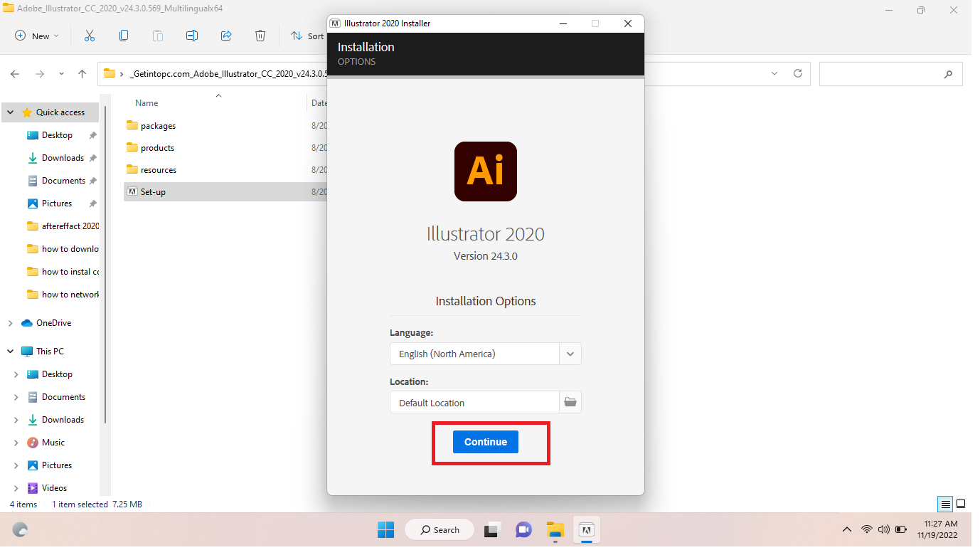Viewport: 980px width, 555px height.
Task: Switch to details view icon
Action: click(945, 504)
